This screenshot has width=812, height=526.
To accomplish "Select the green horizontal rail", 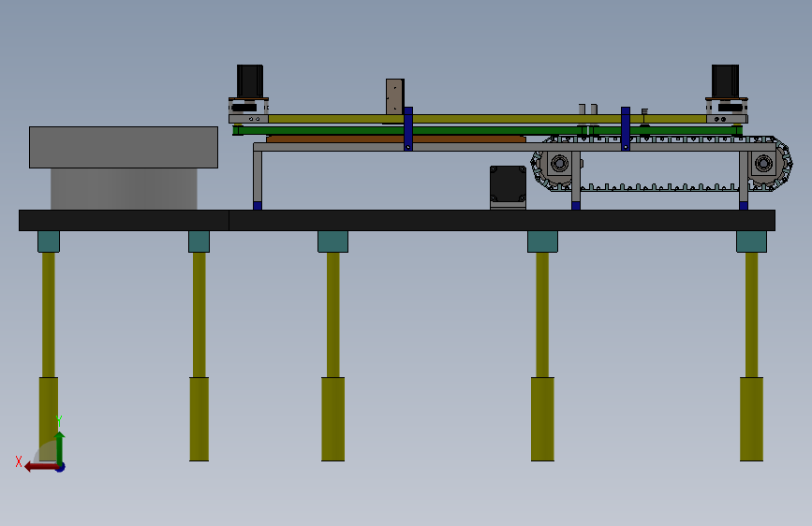I will pyautogui.click(x=487, y=131).
